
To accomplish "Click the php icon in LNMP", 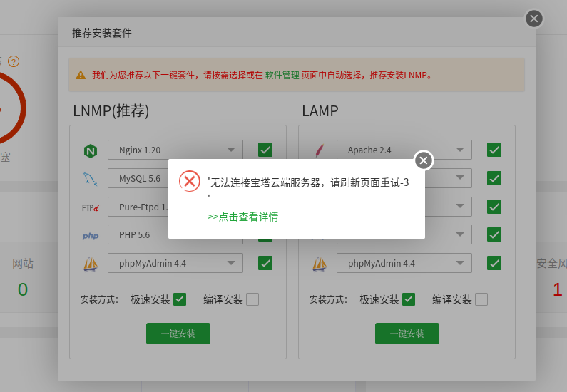I will click(x=91, y=236).
